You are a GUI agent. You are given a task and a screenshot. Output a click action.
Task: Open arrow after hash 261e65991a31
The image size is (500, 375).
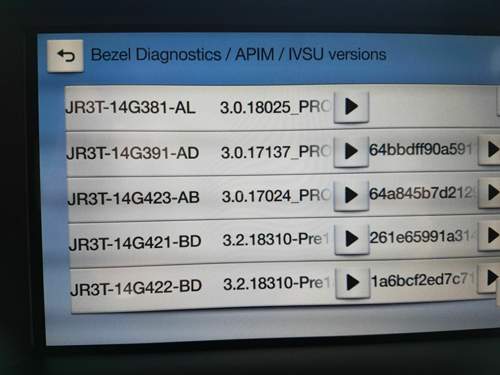(490, 236)
